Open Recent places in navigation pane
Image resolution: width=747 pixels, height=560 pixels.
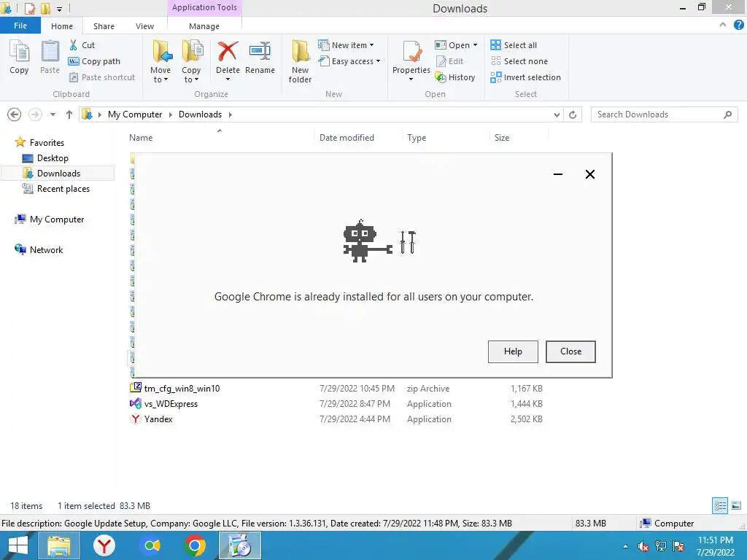tap(63, 189)
